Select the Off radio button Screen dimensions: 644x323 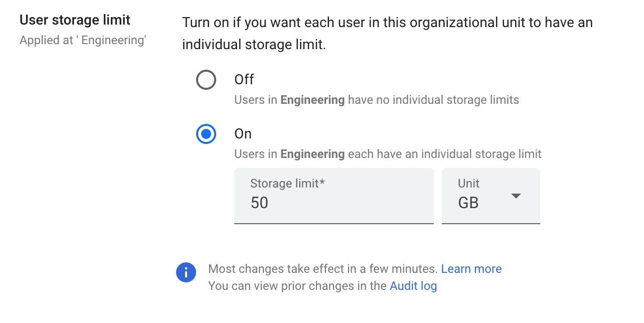206,80
